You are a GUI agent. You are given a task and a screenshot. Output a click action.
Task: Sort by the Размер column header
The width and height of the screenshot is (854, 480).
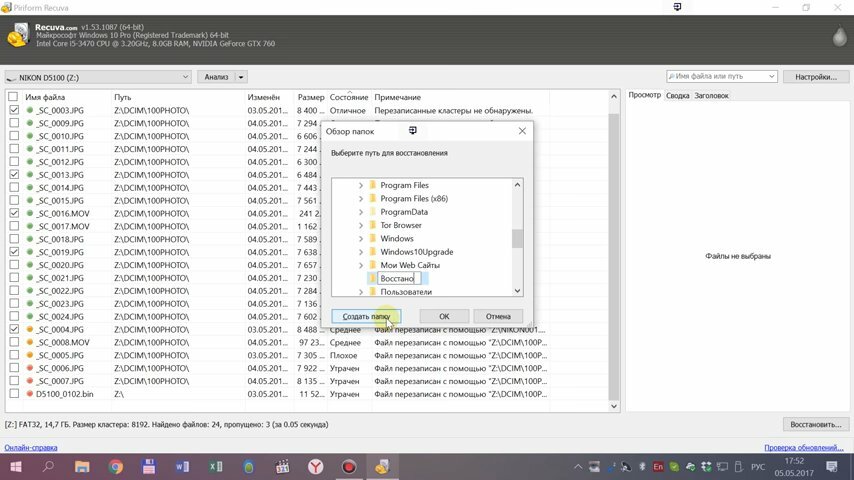pos(310,97)
